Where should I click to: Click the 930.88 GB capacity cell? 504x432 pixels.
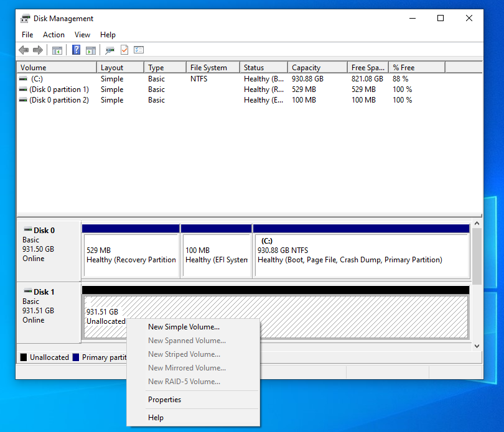307,79
